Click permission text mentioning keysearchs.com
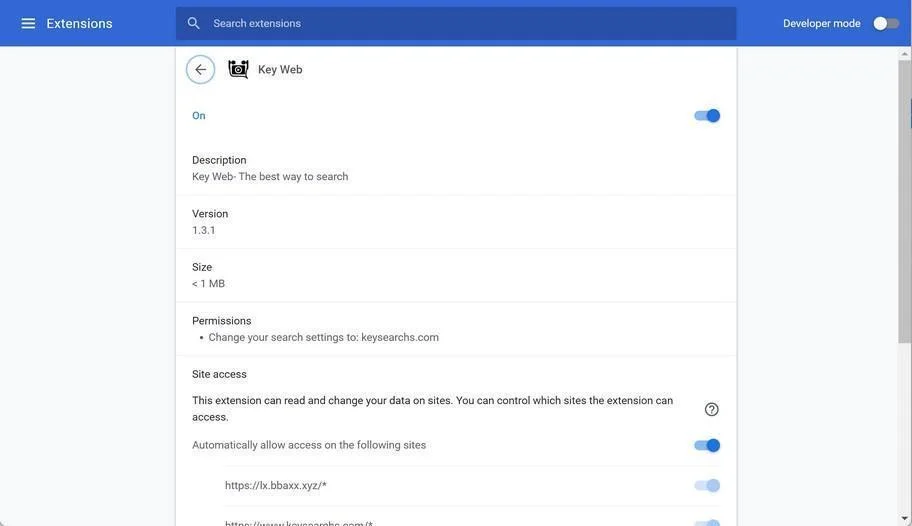Image resolution: width=912 pixels, height=526 pixels. (323, 337)
